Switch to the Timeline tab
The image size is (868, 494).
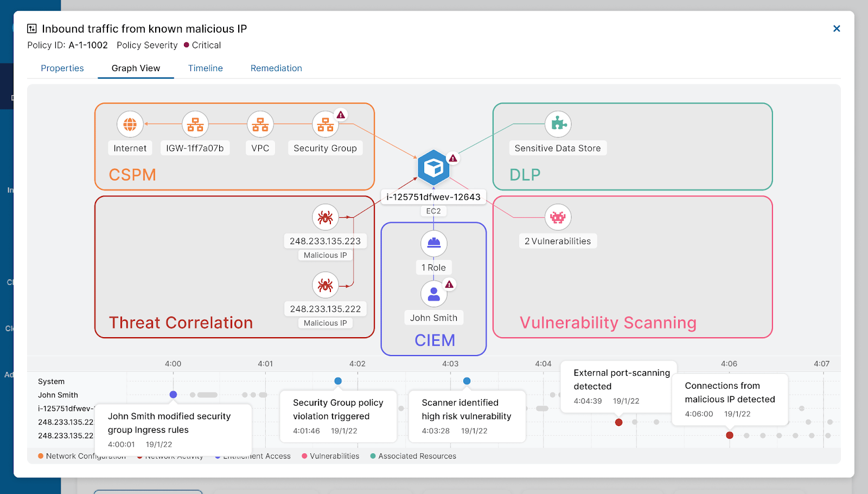point(205,68)
